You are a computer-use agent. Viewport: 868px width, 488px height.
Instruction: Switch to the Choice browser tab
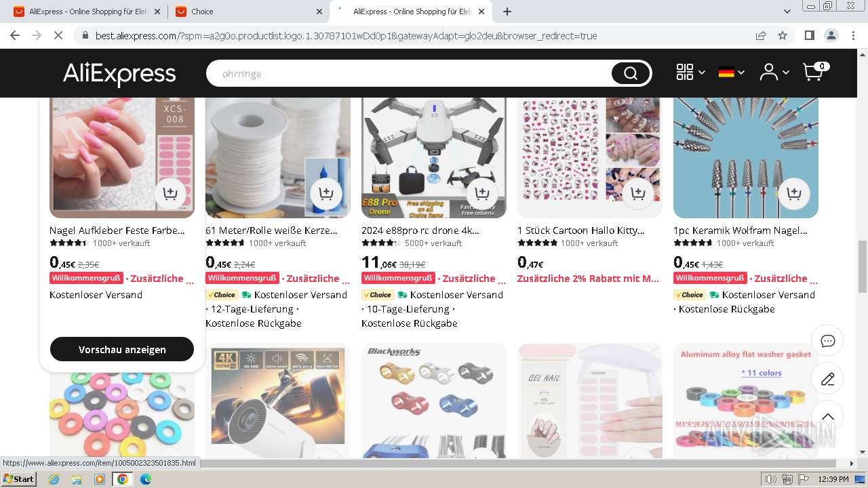(248, 12)
